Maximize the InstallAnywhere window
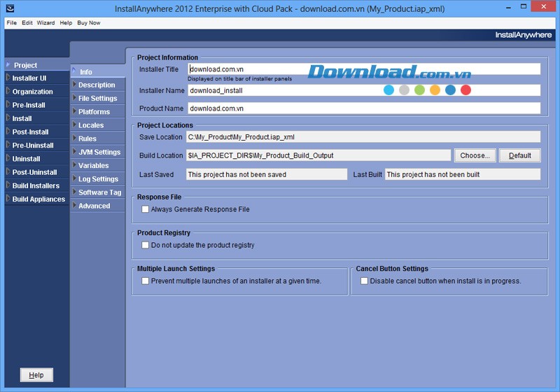The height and width of the screenshot is (392, 560). click(x=524, y=7)
